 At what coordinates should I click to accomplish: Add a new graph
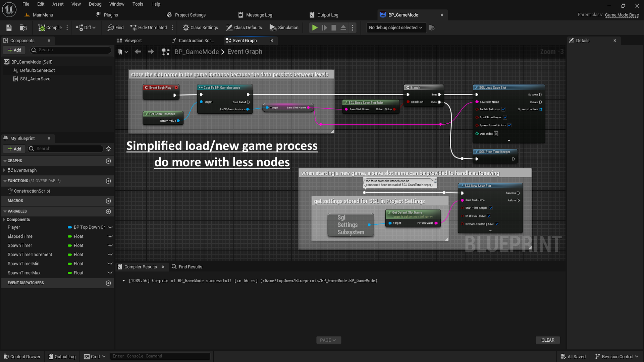click(x=108, y=161)
